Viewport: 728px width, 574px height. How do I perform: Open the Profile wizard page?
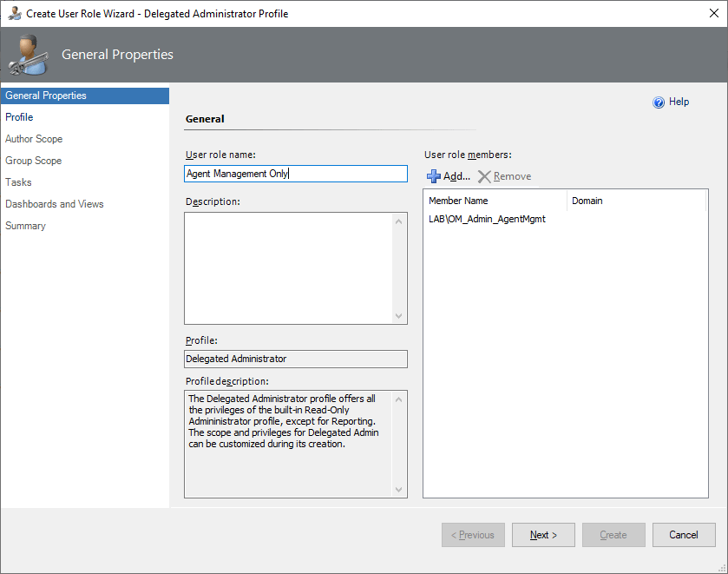click(19, 117)
